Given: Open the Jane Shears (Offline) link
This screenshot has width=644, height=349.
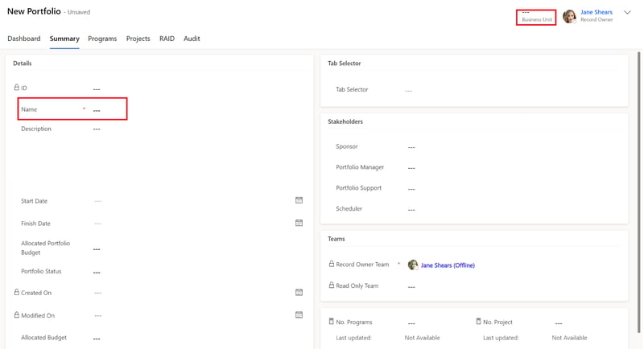Looking at the screenshot, I should pyautogui.click(x=448, y=265).
